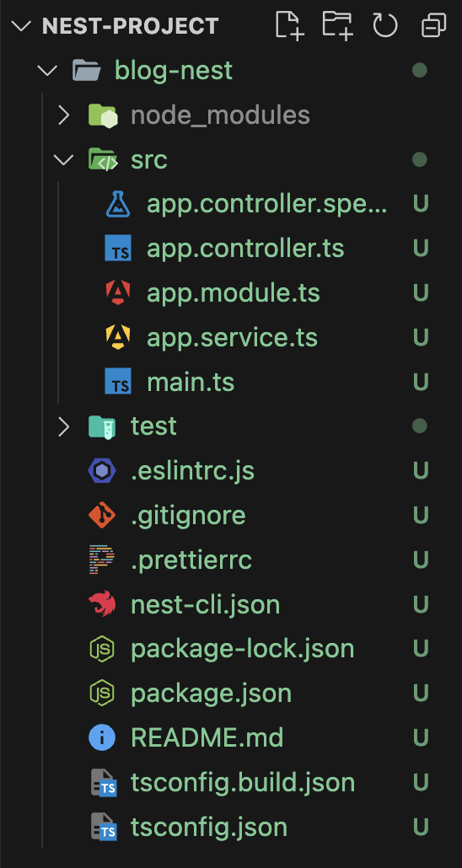
Task: Click the info icon beside README.md
Action: pos(102,737)
